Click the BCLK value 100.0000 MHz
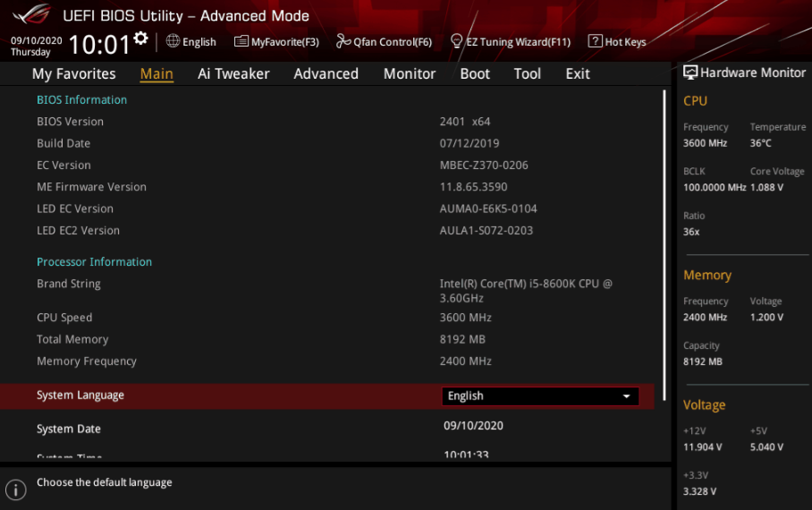 (715, 187)
